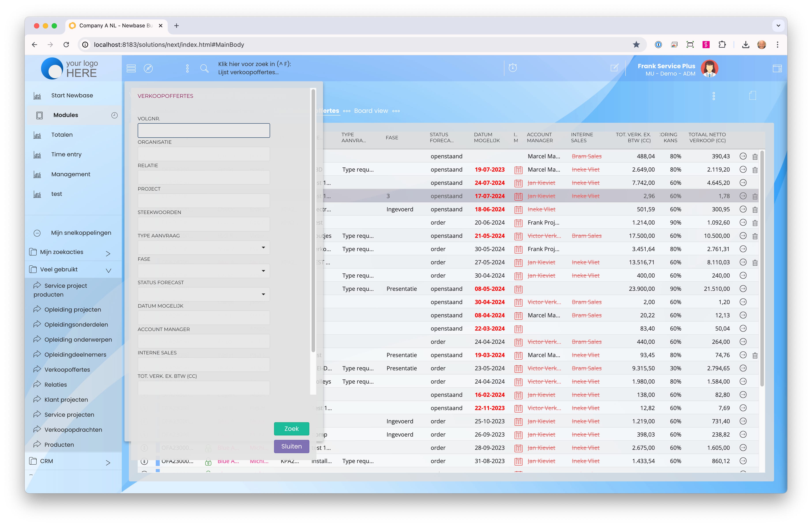
Task: Toggle right side panel icon
Action: (x=777, y=68)
